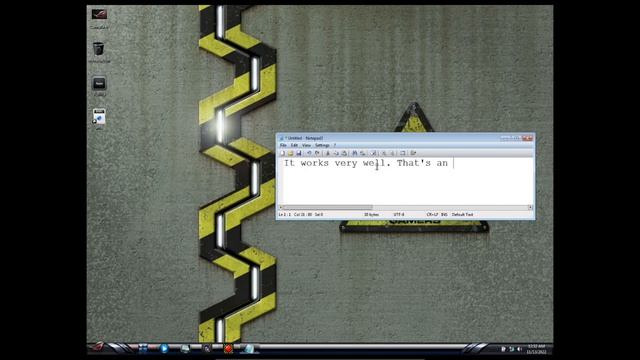Screen dimensions: 640x360
Task: Open the View menu in Notepad2
Action: [x=306, y=145]
